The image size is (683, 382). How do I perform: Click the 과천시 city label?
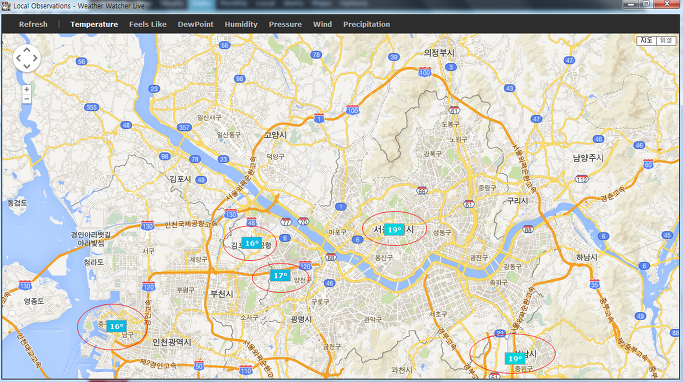pyautogui.click(x=402, y=370)
